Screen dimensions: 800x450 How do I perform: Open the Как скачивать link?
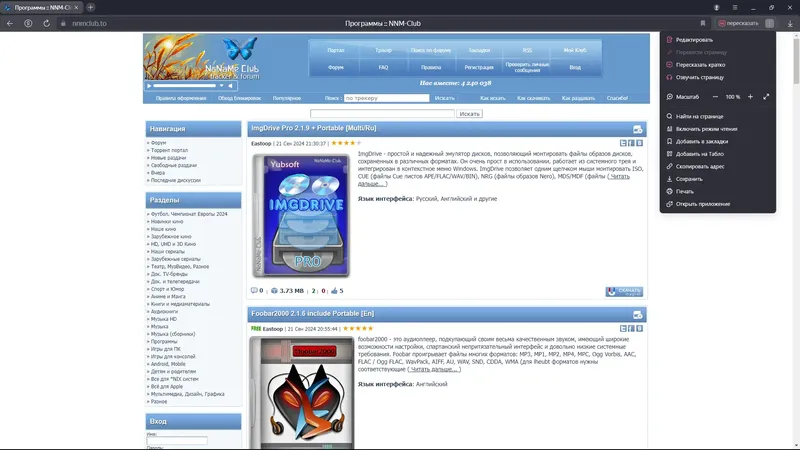click(533, 98)
